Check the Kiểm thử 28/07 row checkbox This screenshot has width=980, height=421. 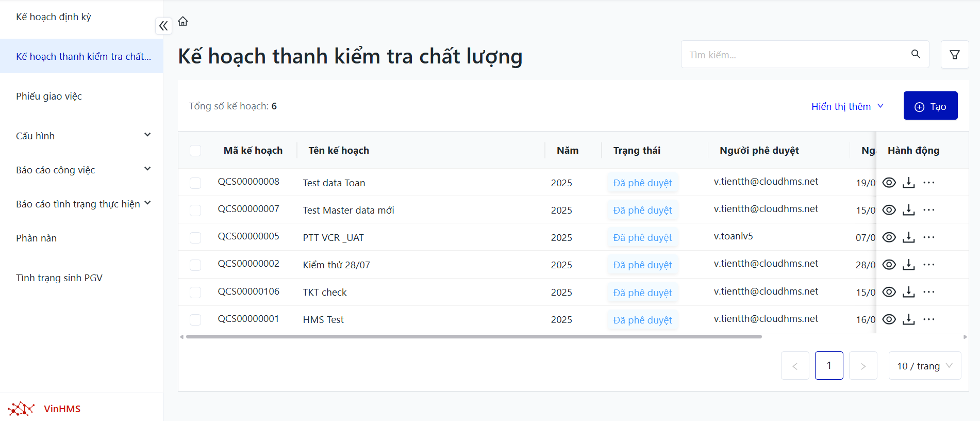coord(195,265)
